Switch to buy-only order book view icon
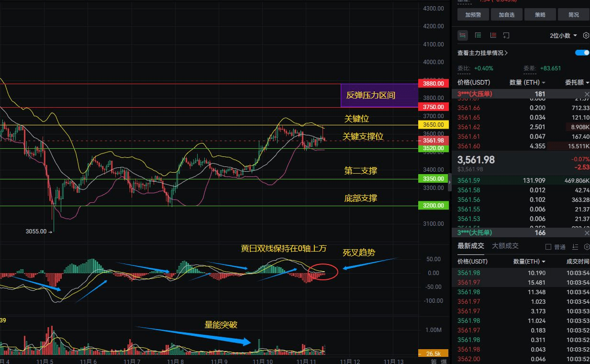590x364 pixels. (478, 35)
